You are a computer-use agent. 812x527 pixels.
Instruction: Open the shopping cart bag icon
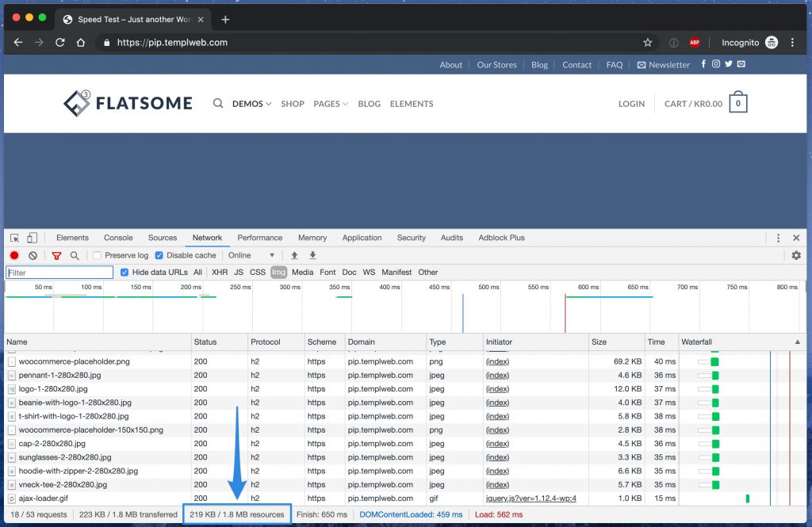pyautogui.click(x=738, y=102)
